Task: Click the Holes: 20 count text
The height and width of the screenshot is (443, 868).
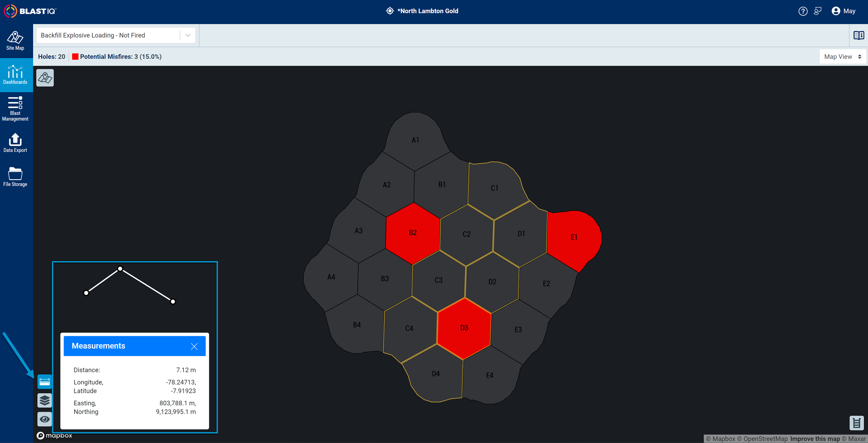Action: click(52, 57)
